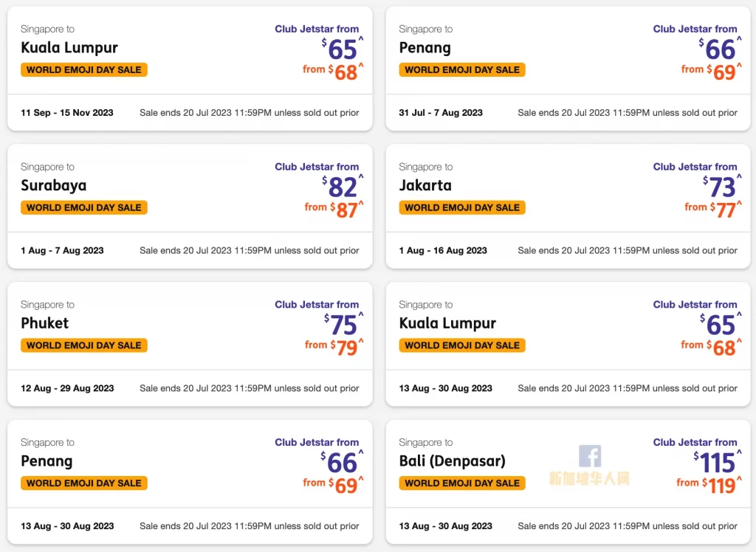Select the 31 Jul - 7 Aug 2023 dates

[x=441, y=113]
